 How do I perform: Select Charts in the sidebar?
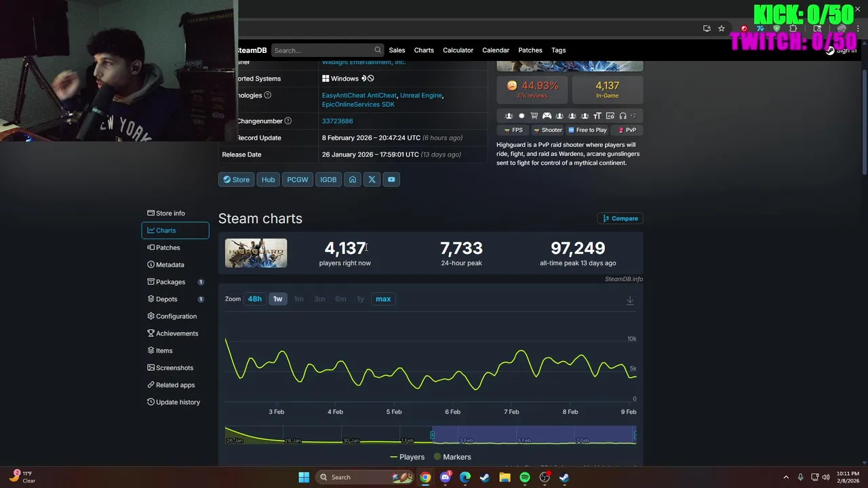coord(175,230)
